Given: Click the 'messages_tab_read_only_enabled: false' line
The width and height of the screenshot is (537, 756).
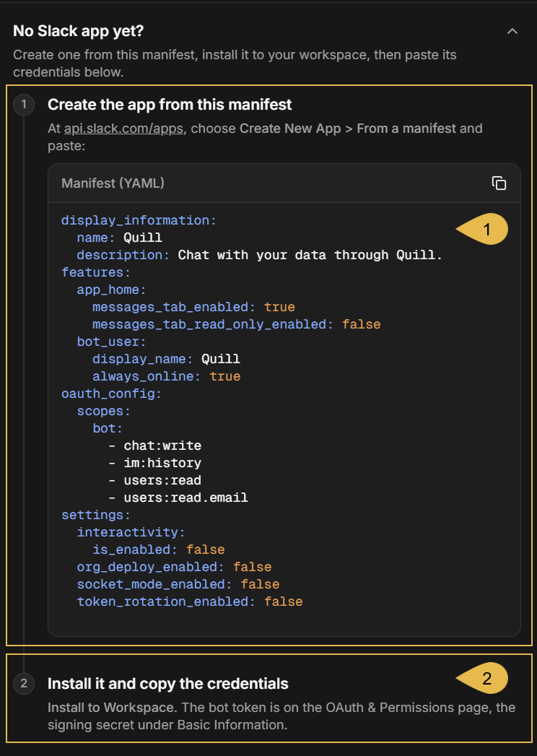Looking at the screenshot, I should tap(236, 324).
